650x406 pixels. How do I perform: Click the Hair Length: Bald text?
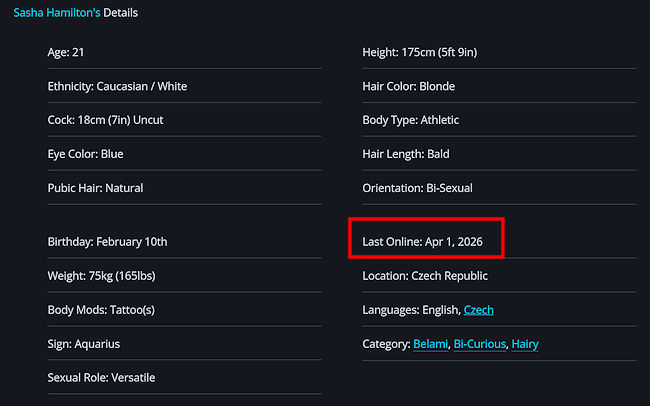406,154
